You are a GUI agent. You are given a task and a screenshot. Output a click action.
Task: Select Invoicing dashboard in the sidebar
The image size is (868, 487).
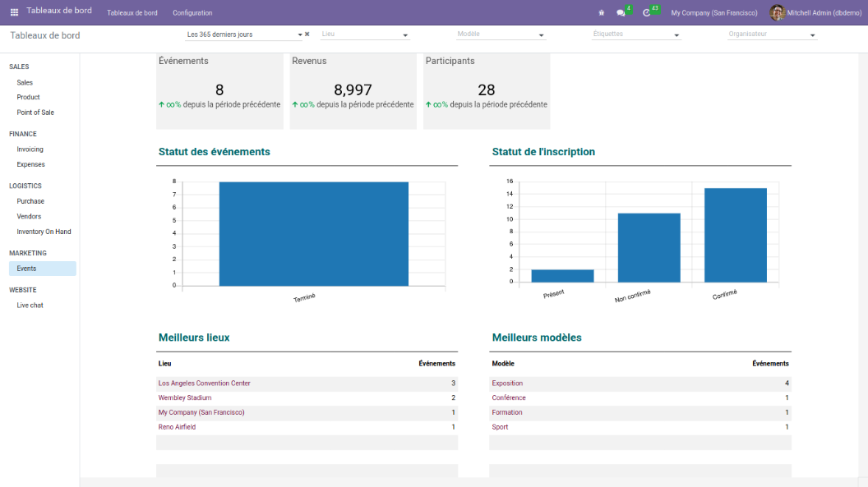click(30, 149)
